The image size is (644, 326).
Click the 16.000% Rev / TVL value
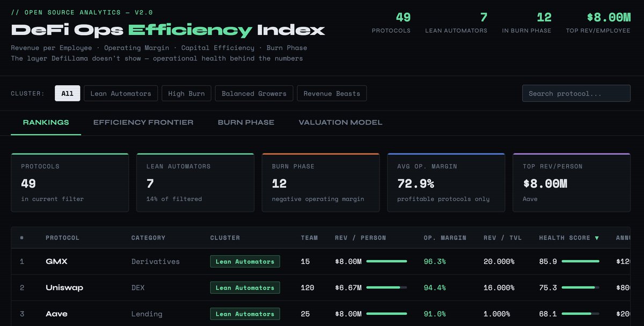pyautogui.click(x=499, y=288)
